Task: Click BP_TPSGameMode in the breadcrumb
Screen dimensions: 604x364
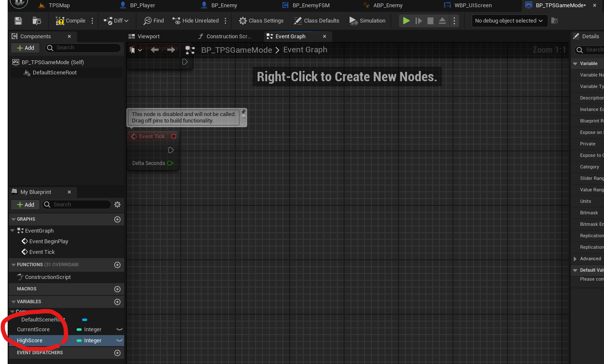Action: 236,50
